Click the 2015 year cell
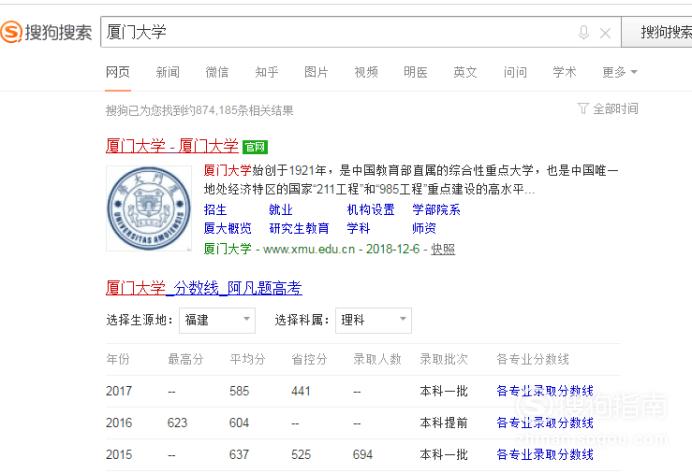The image size is (692, 473). (x=119, y=454)
